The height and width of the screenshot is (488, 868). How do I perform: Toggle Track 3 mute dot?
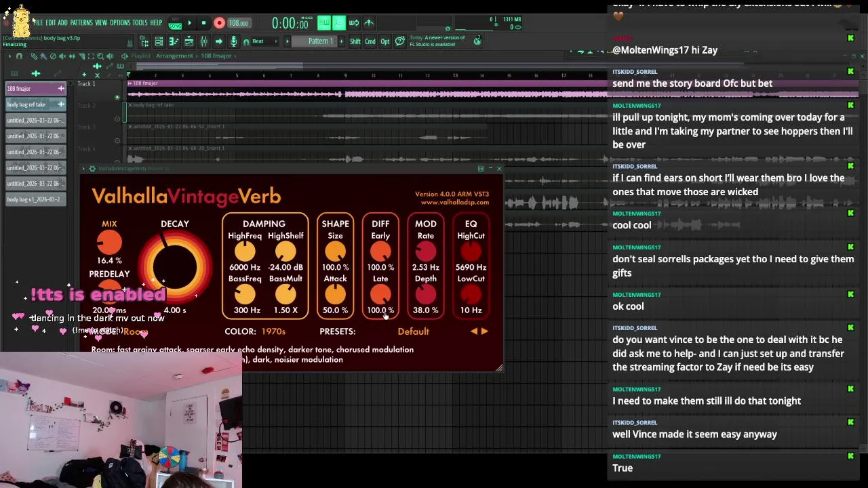(x=117, y=140)
